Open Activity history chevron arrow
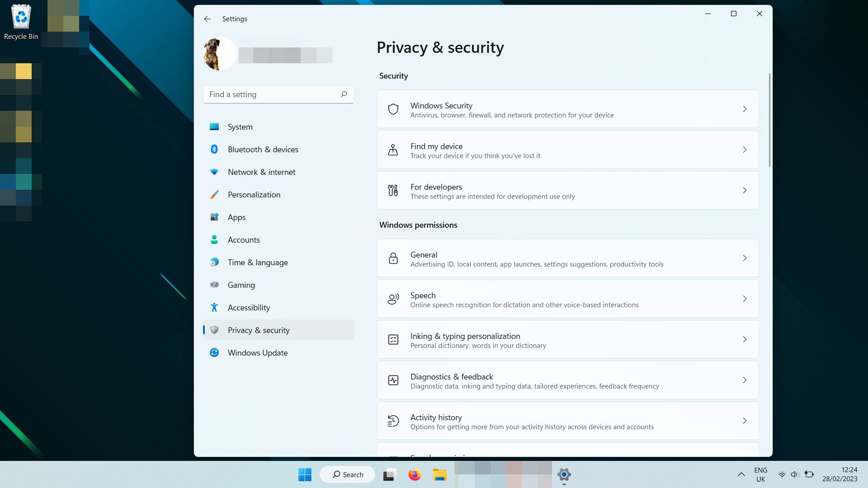Screen dimensions: 868x488 [745, 421]
